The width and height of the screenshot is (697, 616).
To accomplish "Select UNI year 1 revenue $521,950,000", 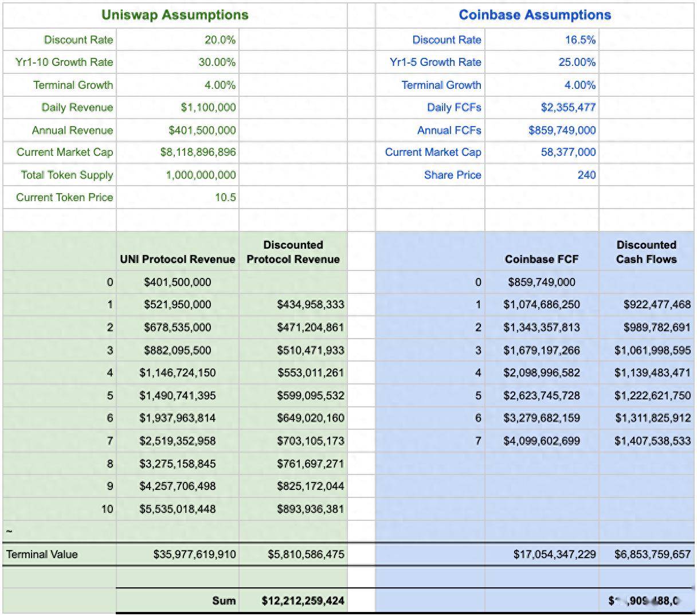I will (178, 304).
